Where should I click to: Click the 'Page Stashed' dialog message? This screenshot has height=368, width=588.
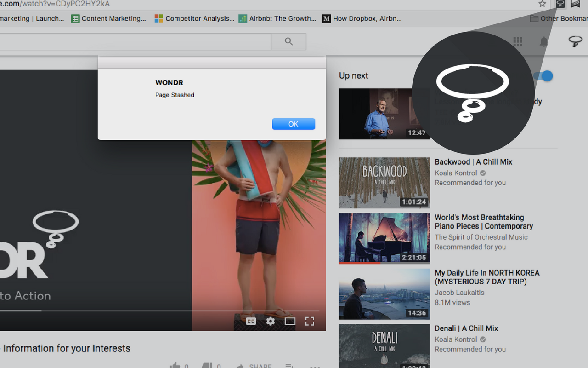coord(175,95)
